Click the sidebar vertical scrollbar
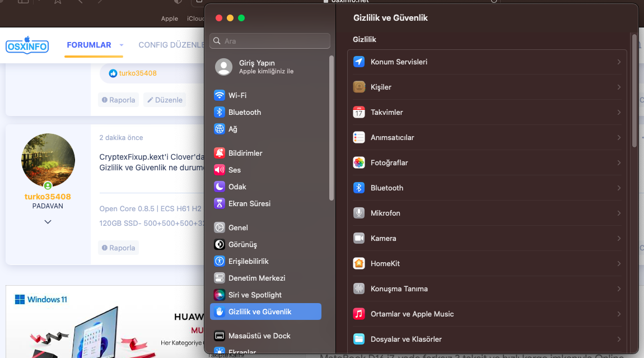Image resolution: width=644 pixels, height=358 pixels. click(332, 129)
